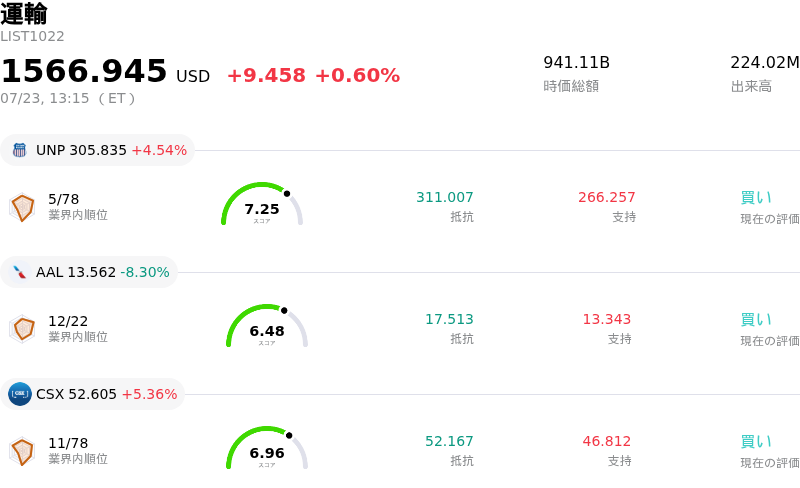Screen dimensions: 800x488
Task: Open the CSX radar chart rank icon
Action: tap(22, 451)
